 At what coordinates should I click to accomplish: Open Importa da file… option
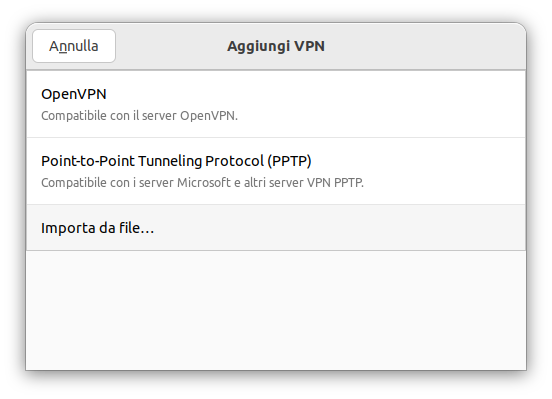point(276,228)
